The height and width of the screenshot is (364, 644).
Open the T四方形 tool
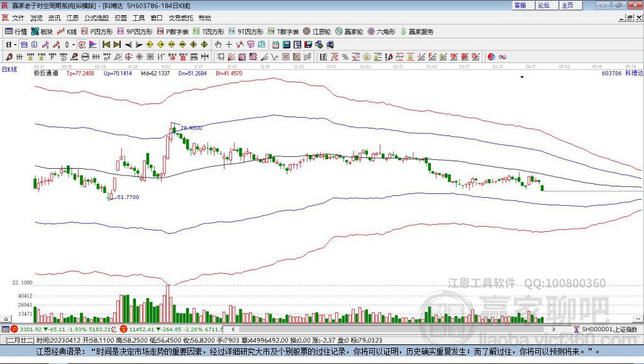208,31
